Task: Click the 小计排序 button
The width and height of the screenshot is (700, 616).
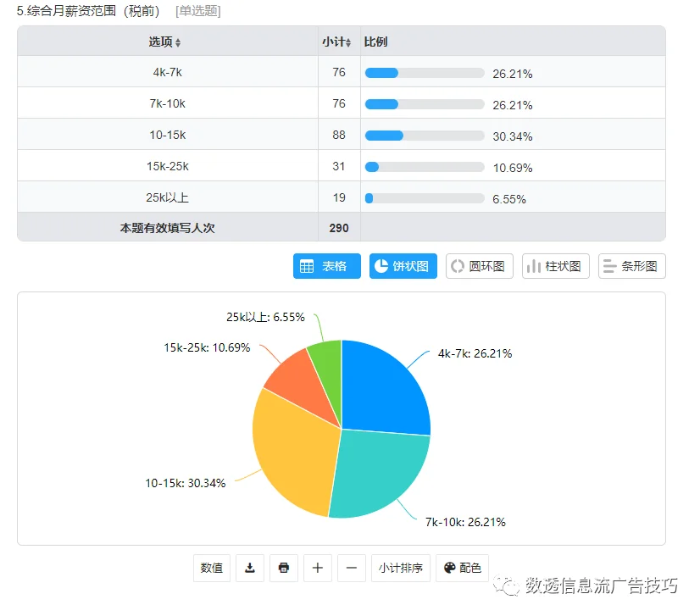Action: tap(401, 568)
